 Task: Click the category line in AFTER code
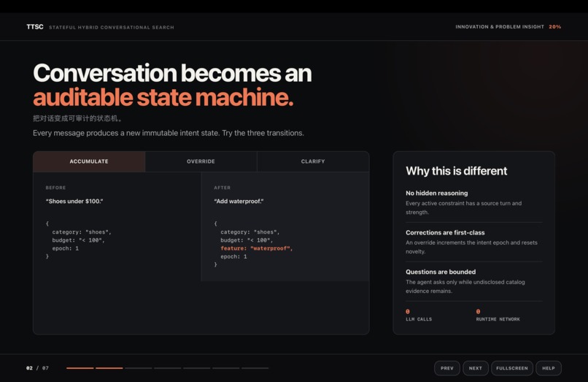click(x=250, y=232)
